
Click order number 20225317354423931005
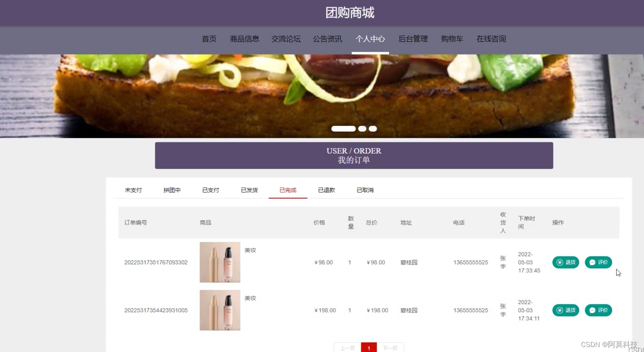(156, 310)
